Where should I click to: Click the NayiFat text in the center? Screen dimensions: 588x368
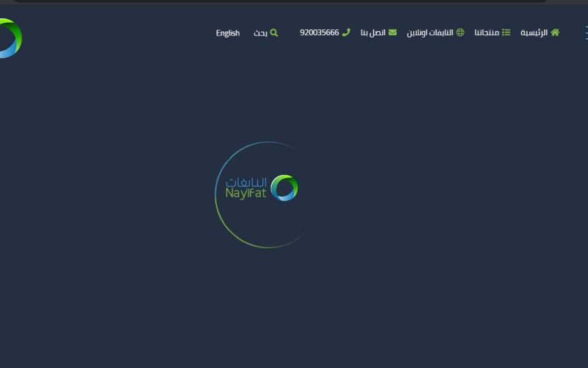pos(245,194)
